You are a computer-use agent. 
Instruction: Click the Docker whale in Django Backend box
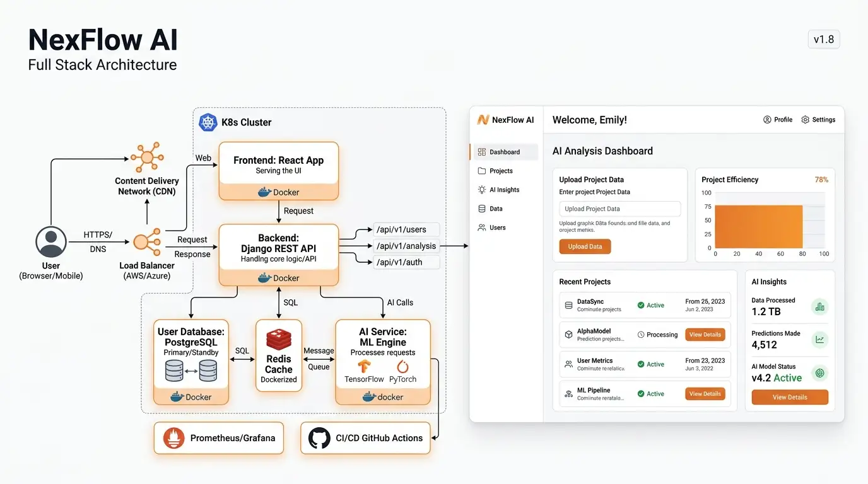265,278
